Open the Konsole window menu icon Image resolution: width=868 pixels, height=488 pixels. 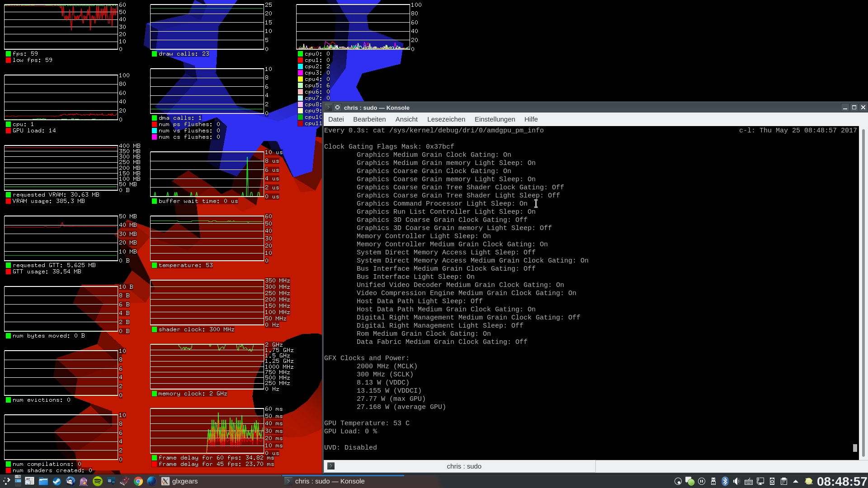[x=338, y=108]
